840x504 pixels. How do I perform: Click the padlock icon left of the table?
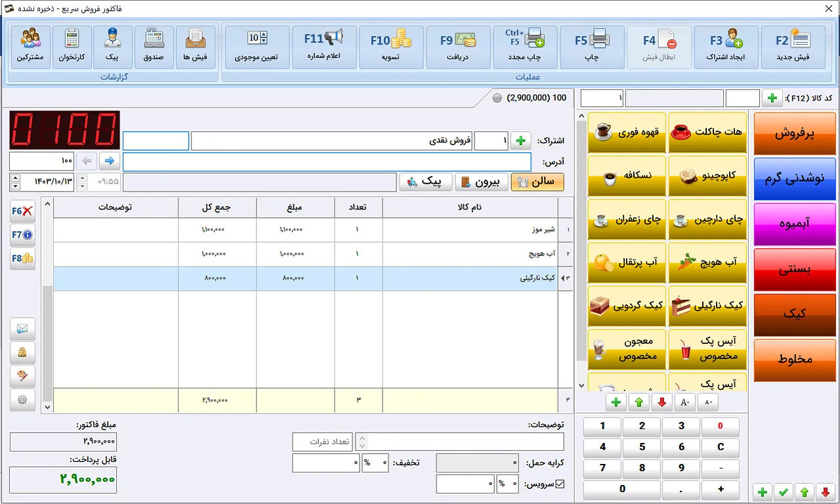click(22, 352)
